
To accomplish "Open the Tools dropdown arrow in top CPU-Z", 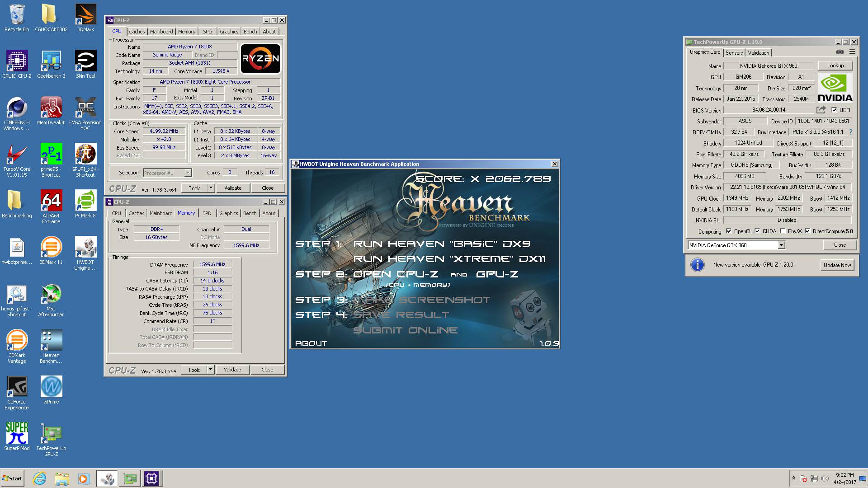I will point(211,188).
